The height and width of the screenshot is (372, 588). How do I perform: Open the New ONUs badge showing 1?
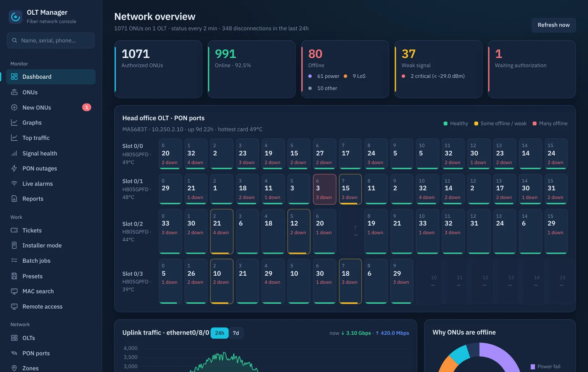coord(87,107)
